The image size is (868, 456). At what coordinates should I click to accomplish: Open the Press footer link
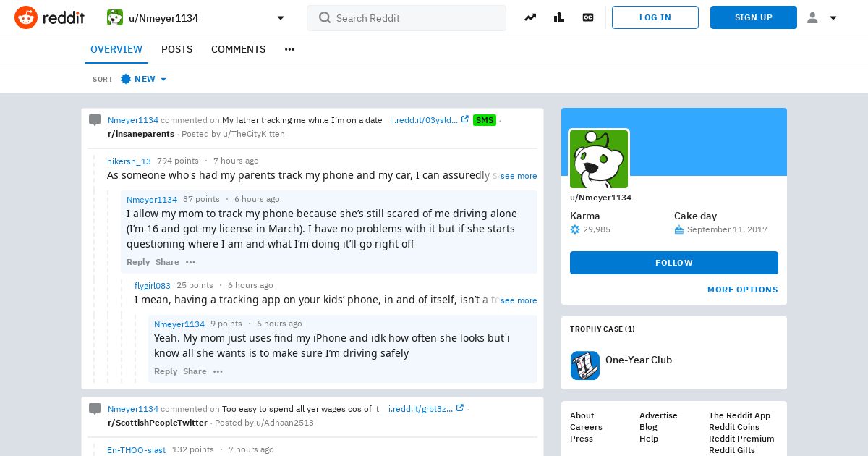582,439
